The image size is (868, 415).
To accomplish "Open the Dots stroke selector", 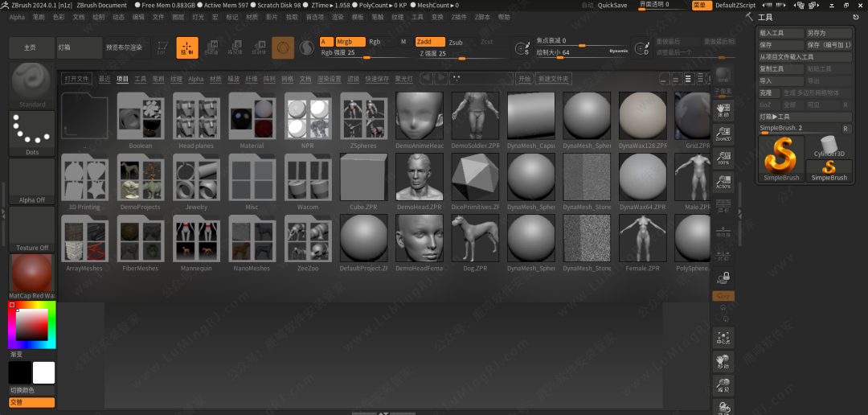I will point(32,133).
